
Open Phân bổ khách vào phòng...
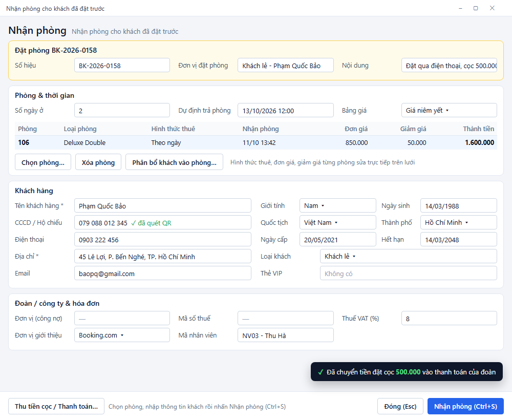pos(175,162)
